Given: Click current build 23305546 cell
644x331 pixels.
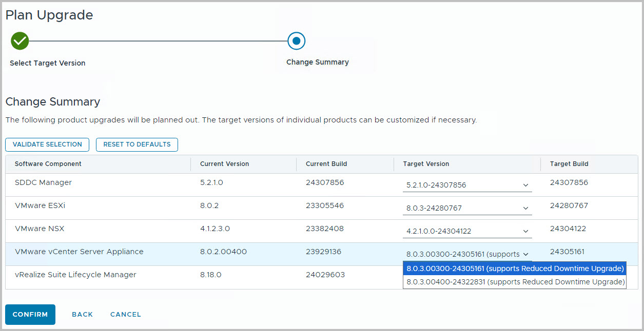Looking at the screenshot, I should 325,205.
